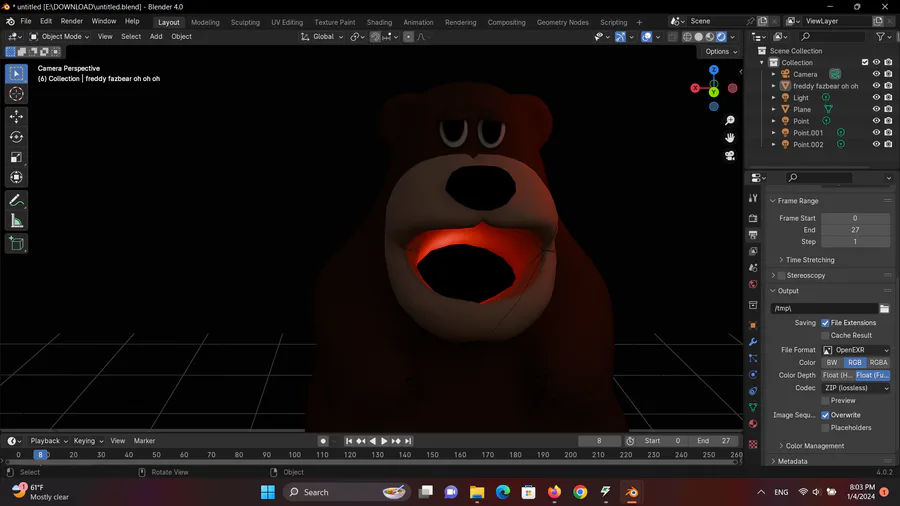Enable the Cache Result checkbox
This screenshot has height=506, width=900.
click(825, 336)
